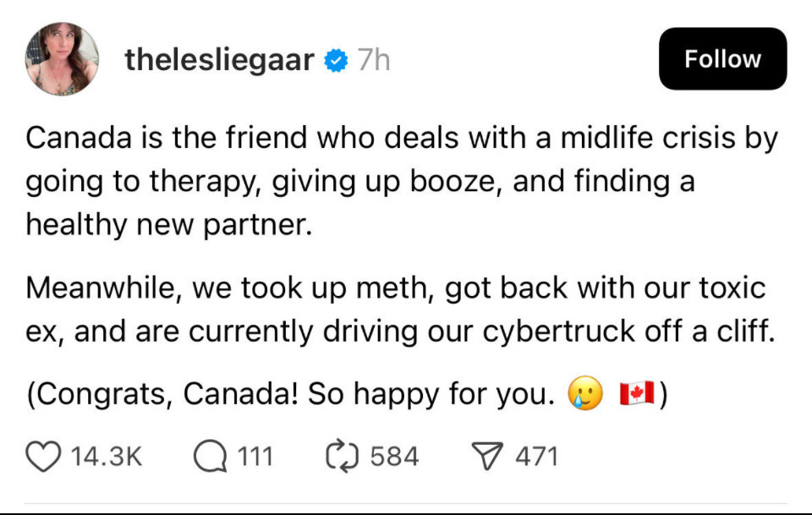Open the thelesliegaar username link
Image resolution: width=812 pixels, height=515 pixels.
tap(220, 59)
